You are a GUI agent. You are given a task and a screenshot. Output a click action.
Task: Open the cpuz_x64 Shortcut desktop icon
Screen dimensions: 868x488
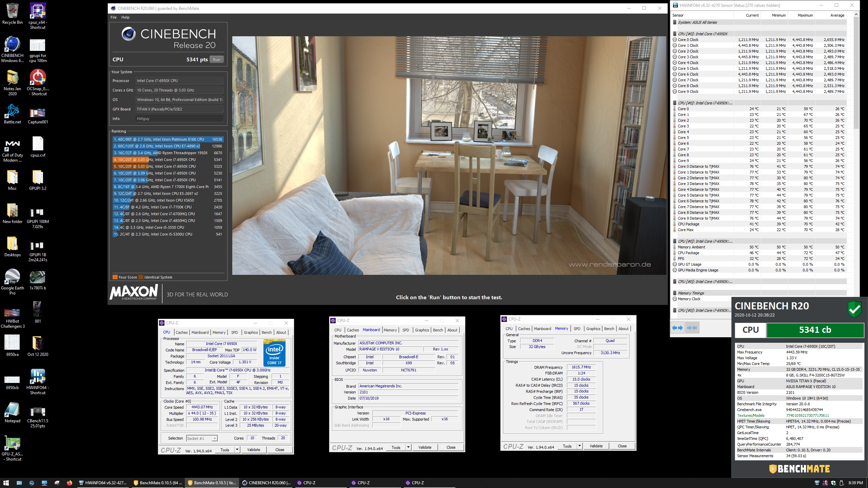pos(38,16)
